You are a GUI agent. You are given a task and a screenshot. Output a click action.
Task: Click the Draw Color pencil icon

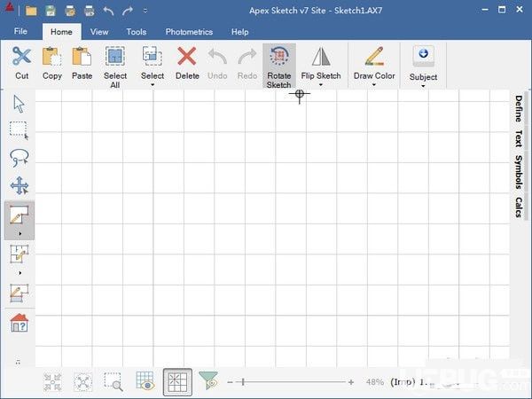coord(374,57)
